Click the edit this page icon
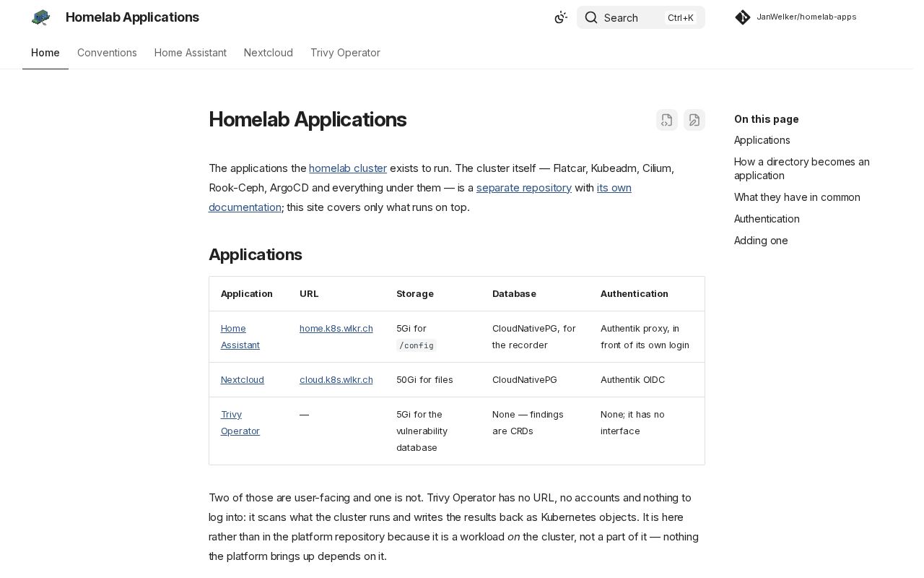Viewport: 924px width, 578px height. coord(694,120)
